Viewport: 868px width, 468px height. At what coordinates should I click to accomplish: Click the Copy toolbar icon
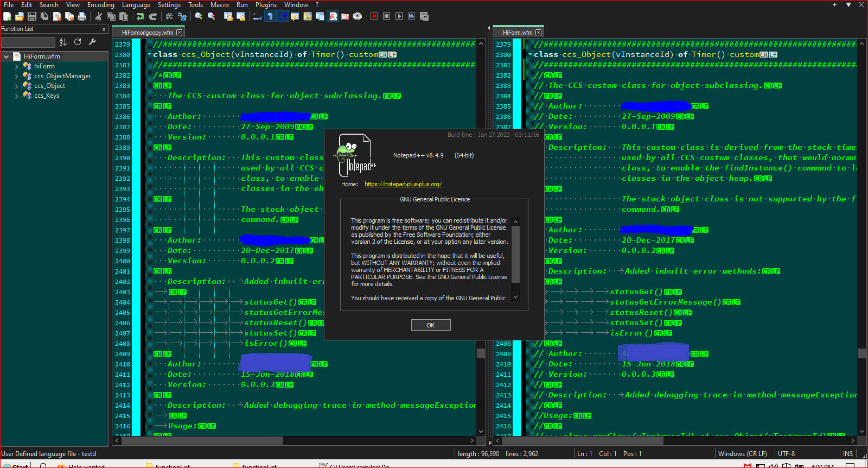pos(111,16)
